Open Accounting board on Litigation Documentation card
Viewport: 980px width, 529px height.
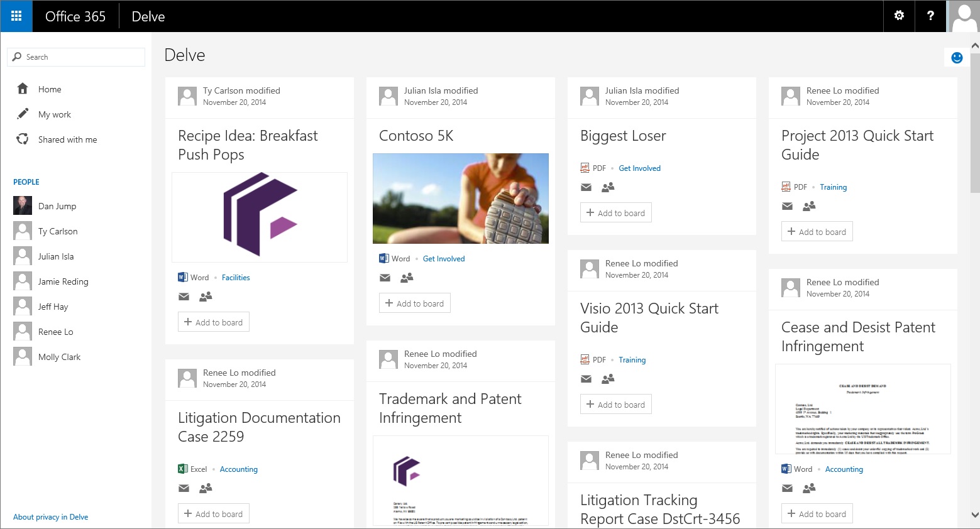(x=238, y=469)
